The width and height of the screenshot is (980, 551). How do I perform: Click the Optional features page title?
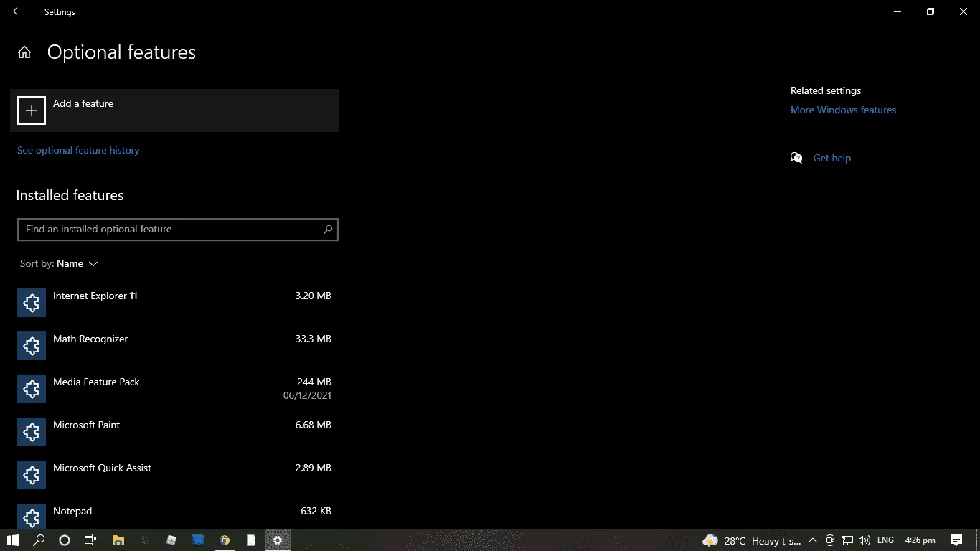[x=121, y=52]
